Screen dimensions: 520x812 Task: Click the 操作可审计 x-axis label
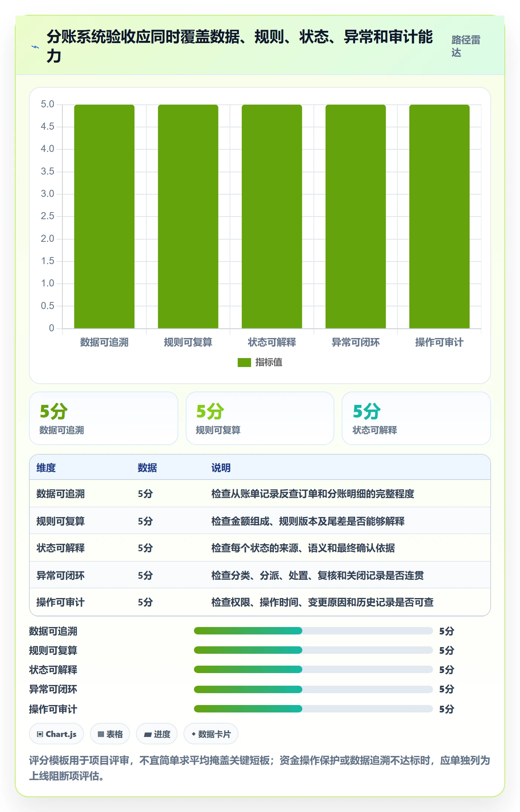439,342
